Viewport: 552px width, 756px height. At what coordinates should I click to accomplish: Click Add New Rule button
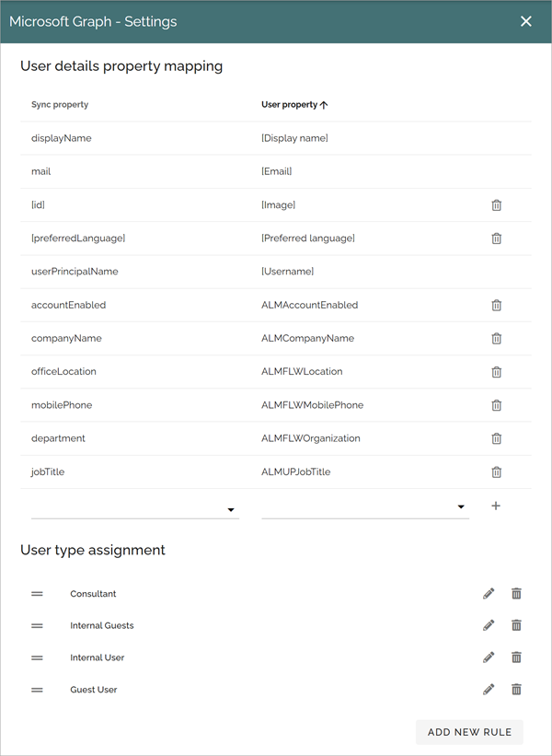click(469, 732)
